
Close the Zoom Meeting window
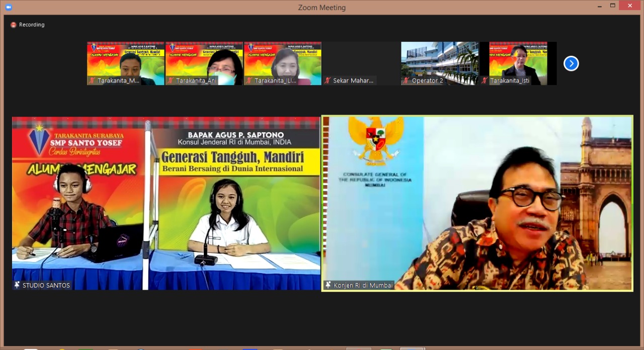(630, 6)
